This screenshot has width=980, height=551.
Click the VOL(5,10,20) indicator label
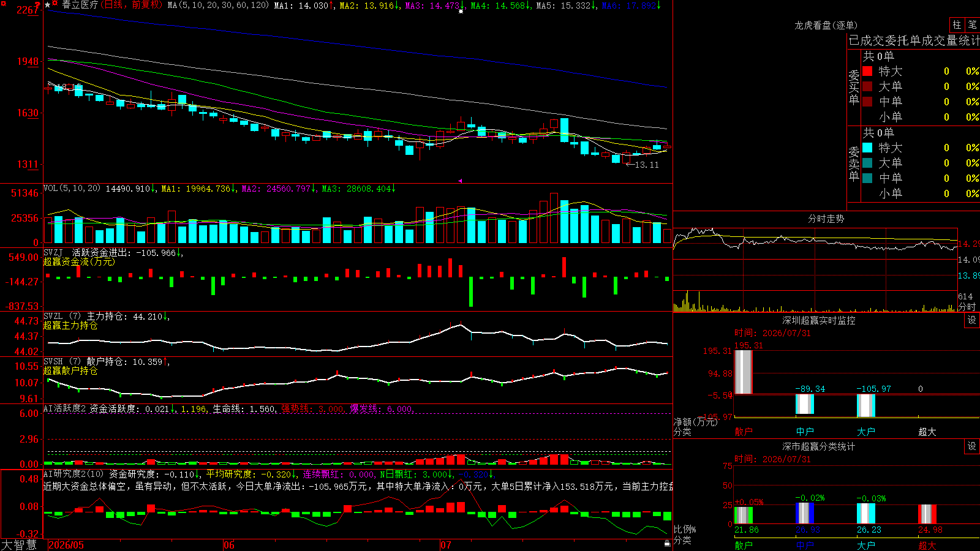click(x=72, y=189)
